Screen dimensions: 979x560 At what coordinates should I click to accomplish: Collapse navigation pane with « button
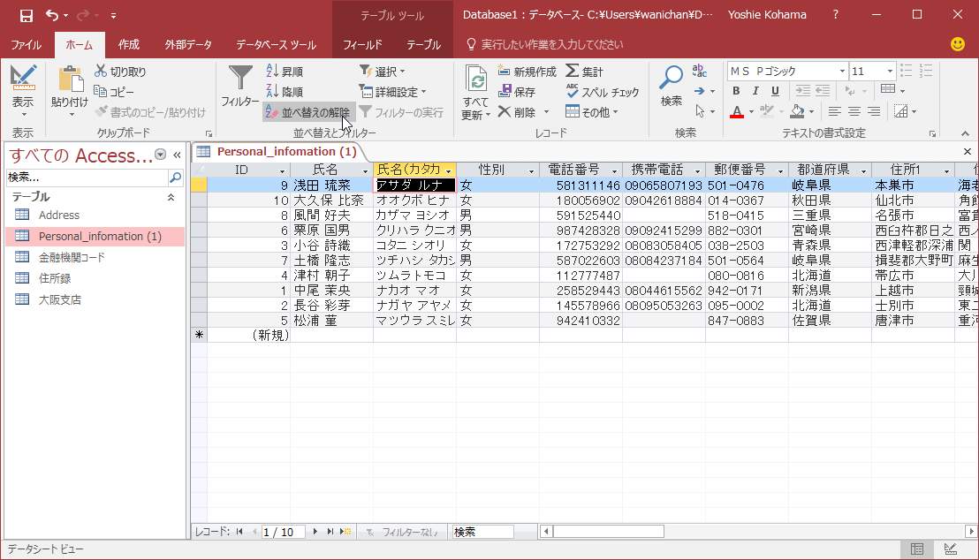pos(177,155)
